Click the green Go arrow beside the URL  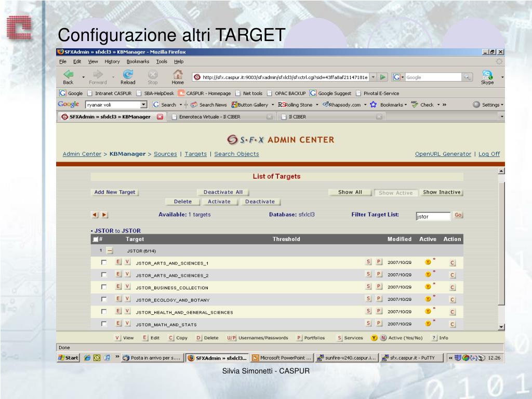pyautogui.click(x=383, y=77)
